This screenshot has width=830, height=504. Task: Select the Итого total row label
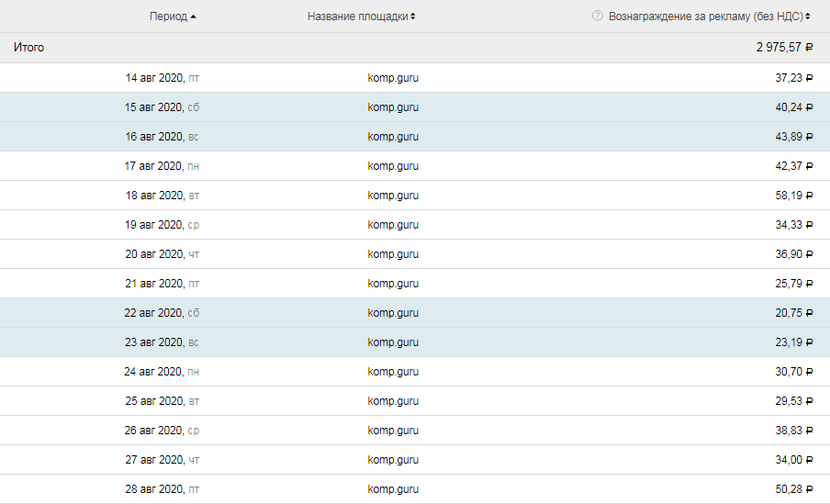28,47
